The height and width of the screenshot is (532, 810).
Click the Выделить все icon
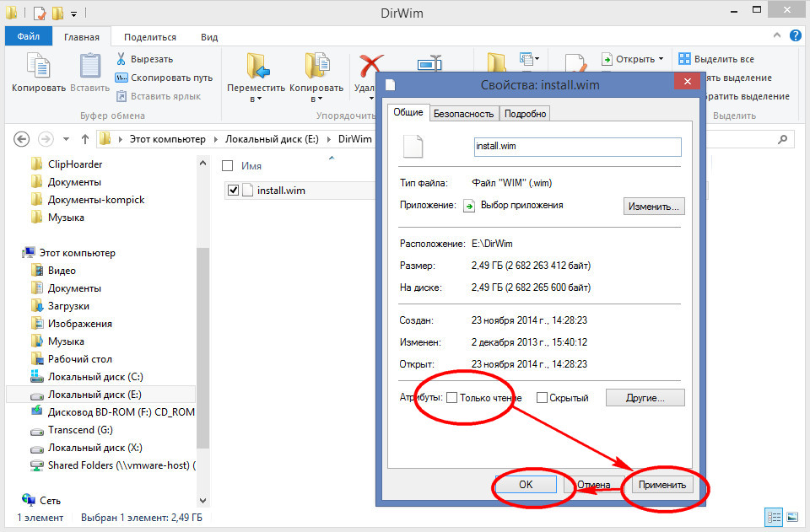coord(684,59)
